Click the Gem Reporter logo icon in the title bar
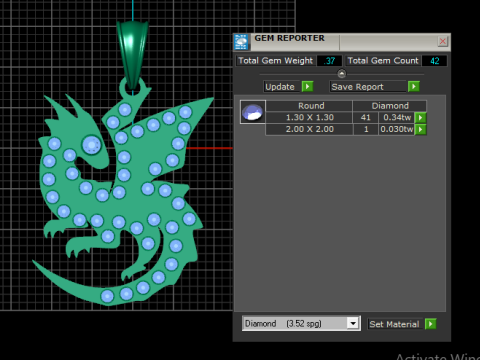 (241, 42)
